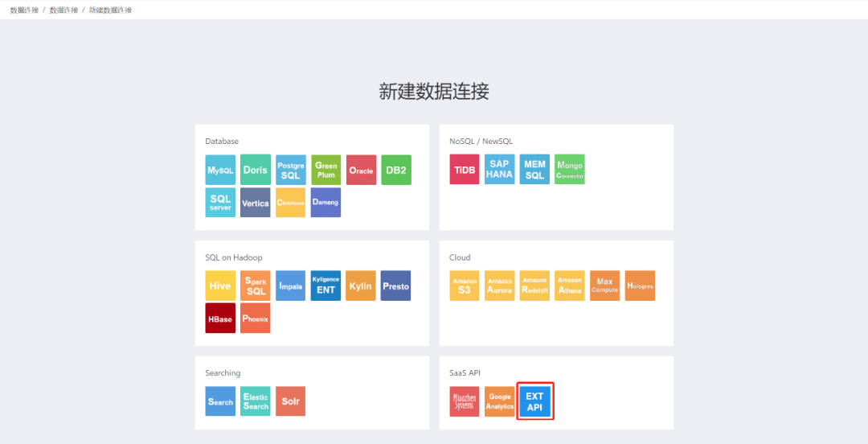
Task: Click the Cloud section label
Action: pos(460,257)
